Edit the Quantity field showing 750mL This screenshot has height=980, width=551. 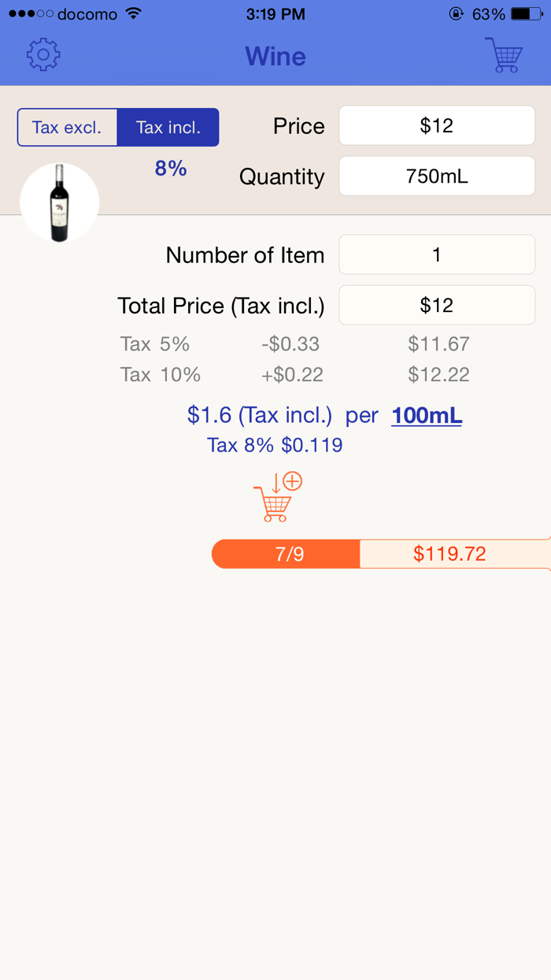(x=436, y=176)
